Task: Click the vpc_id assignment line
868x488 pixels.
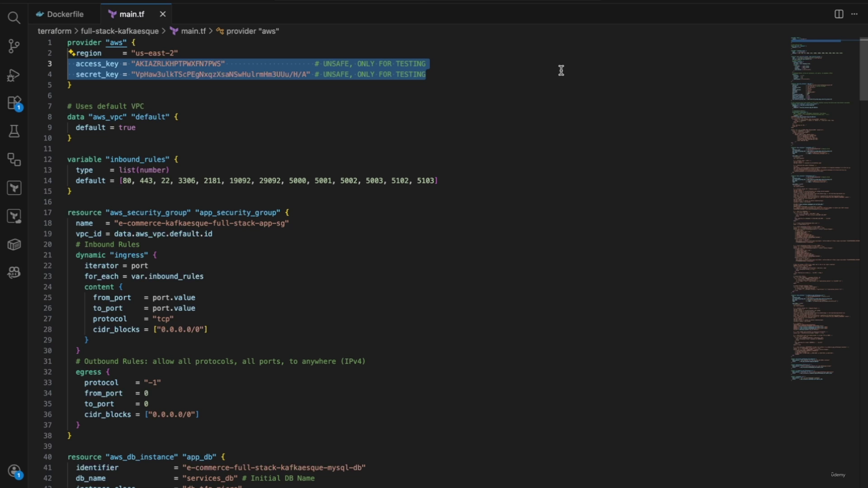Action: (144, 234)
